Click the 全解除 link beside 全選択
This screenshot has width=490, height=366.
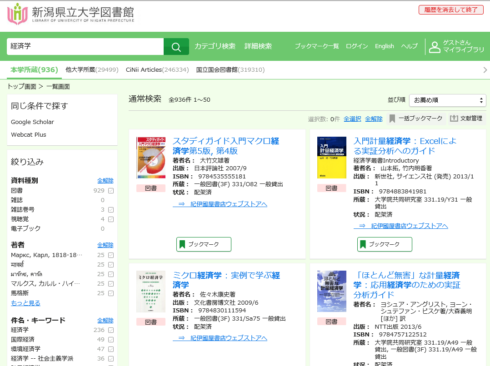(x=374, y=119)
